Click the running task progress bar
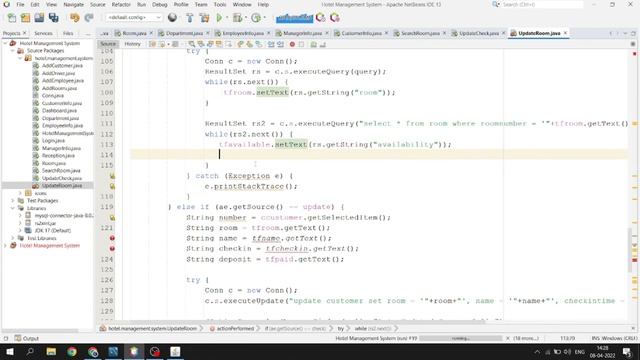The width and height of the screenshot is (640, 360). [461, 338]
